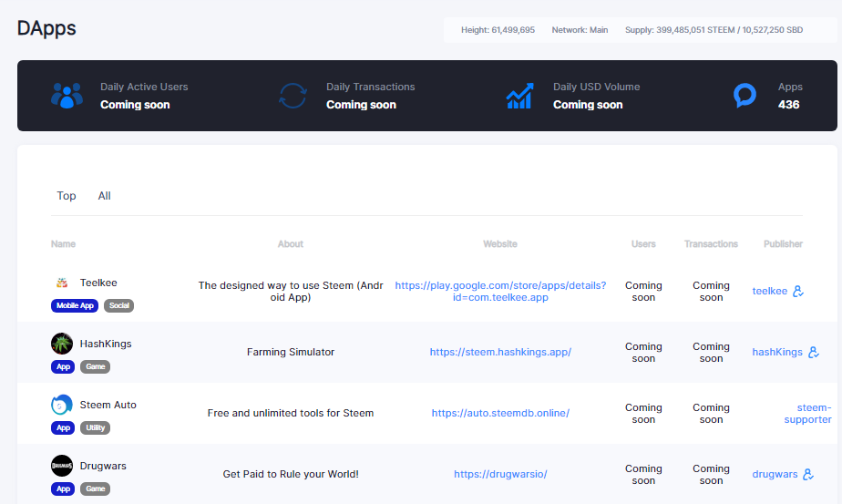Click the Teelkee app logo
The width and height of the screenshot is (842, 504).
tap(62, 283)
